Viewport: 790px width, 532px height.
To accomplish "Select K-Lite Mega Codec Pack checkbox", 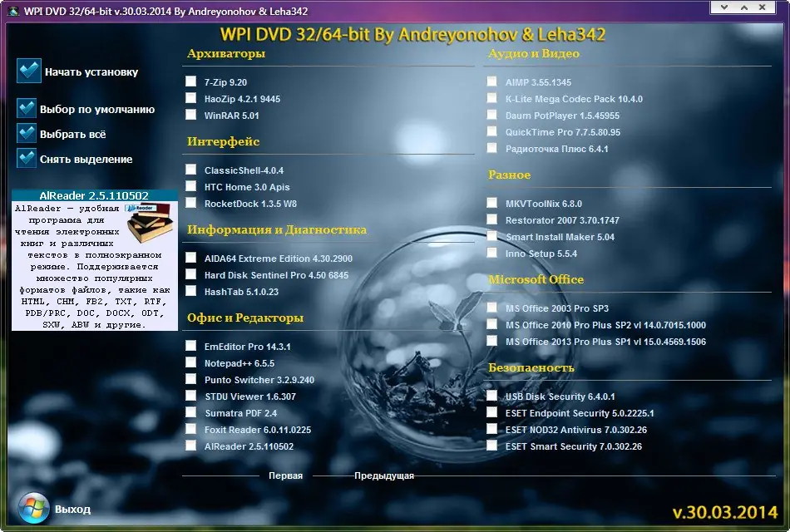I will 492,98.
